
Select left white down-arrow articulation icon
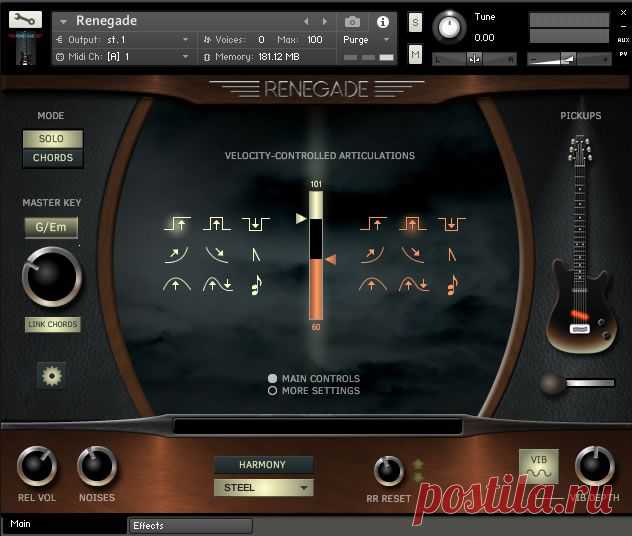coord(256,224)
